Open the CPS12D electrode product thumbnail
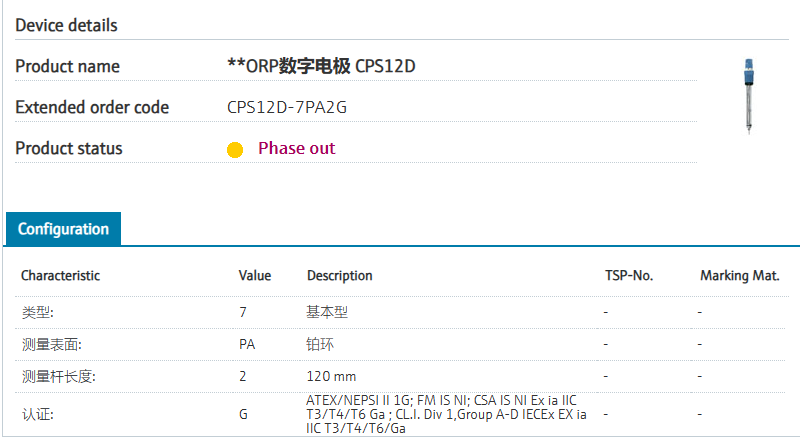This screenshot has width=800, height=439. click(x=748, y=96)
